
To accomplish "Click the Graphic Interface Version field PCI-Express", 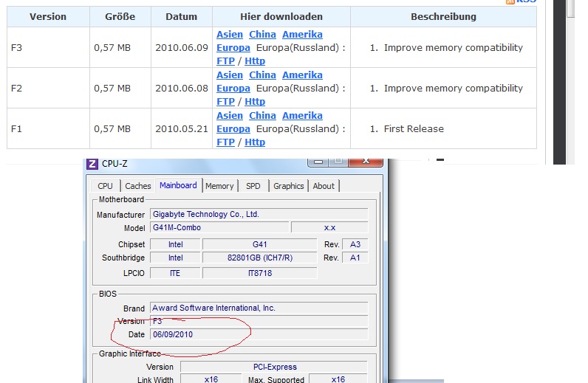I will coord(274,367).
